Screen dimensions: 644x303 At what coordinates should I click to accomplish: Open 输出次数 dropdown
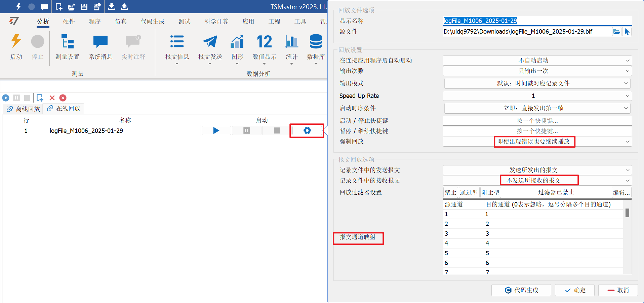(537, 71)
